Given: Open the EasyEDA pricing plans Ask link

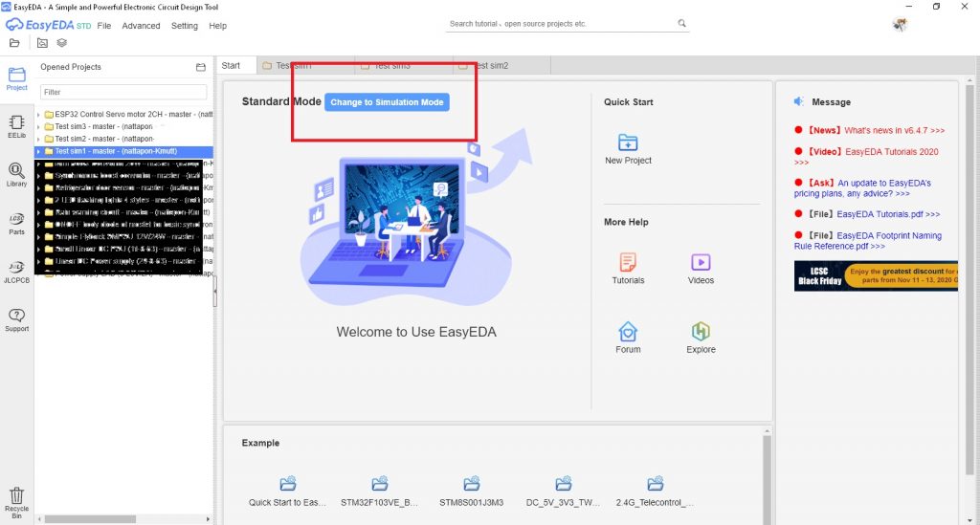Looking at the screenshot, I should click(x=862, y=187).
